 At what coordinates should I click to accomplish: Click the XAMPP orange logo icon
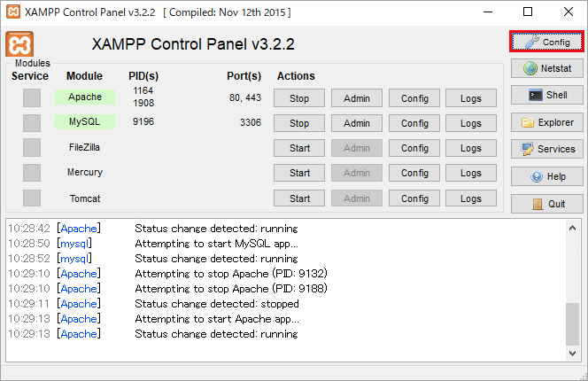coord(19,45)
